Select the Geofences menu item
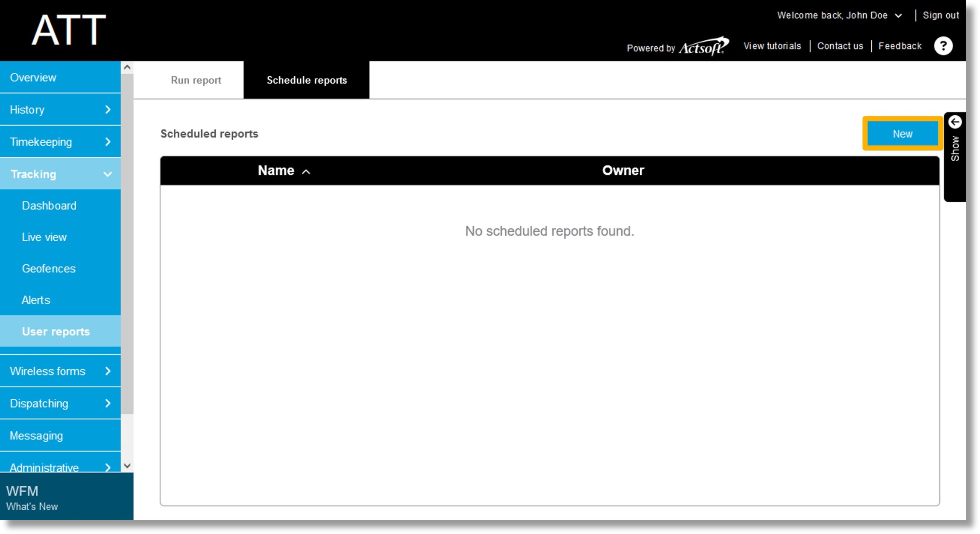 point(50,268)
